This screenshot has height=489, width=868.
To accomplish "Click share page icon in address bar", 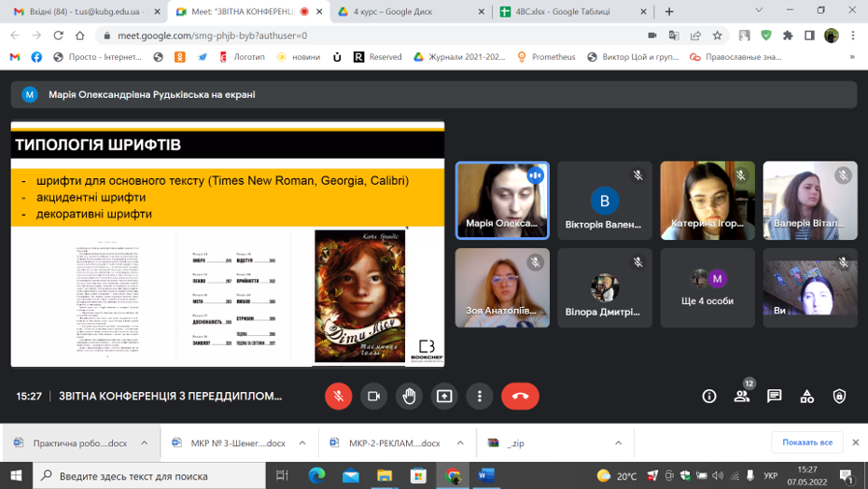I will point(696,35).
